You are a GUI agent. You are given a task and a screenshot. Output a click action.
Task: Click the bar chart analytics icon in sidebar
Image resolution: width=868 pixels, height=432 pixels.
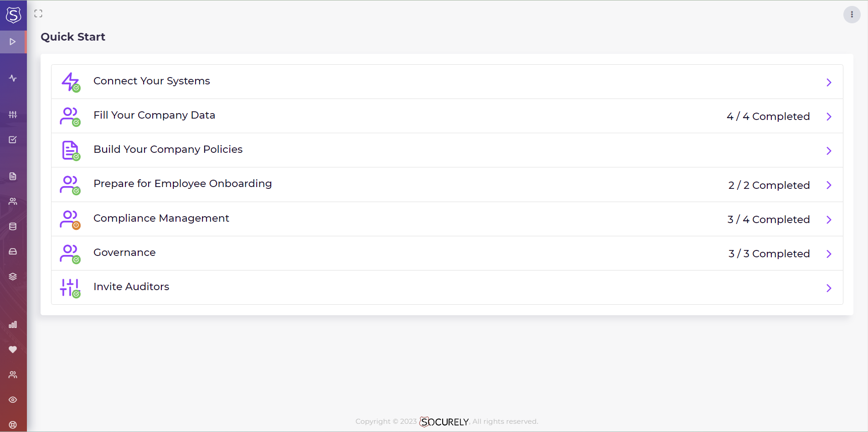13,325
